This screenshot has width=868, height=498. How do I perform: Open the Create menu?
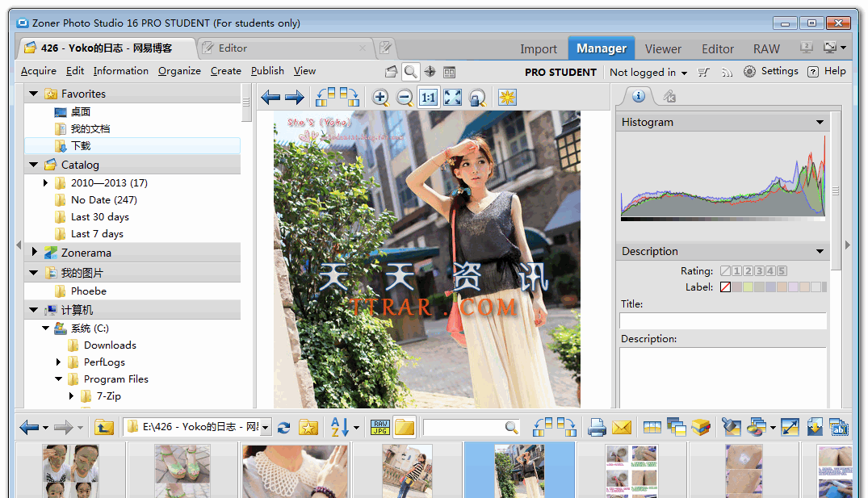coord(226,71)
